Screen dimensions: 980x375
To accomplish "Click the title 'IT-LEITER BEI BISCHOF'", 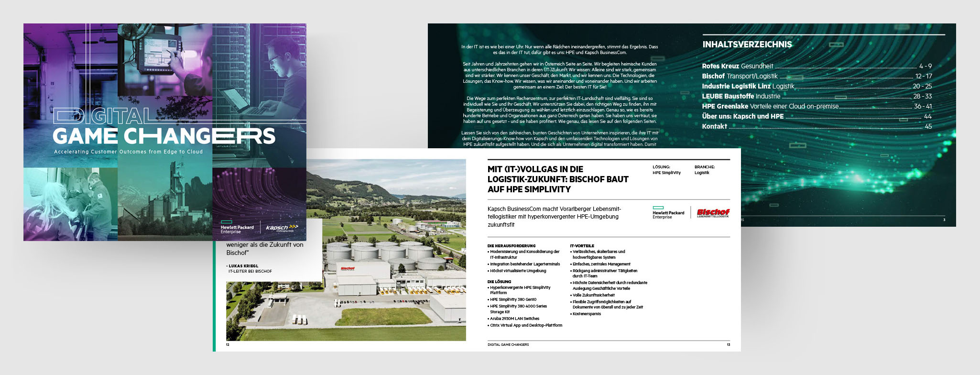I will point(250,271).
